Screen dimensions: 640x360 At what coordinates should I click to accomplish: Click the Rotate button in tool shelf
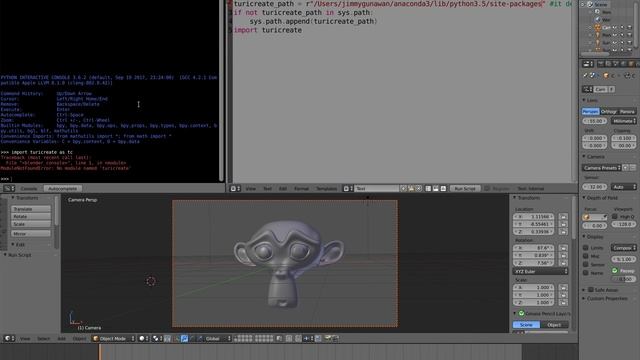click(31, 216)
